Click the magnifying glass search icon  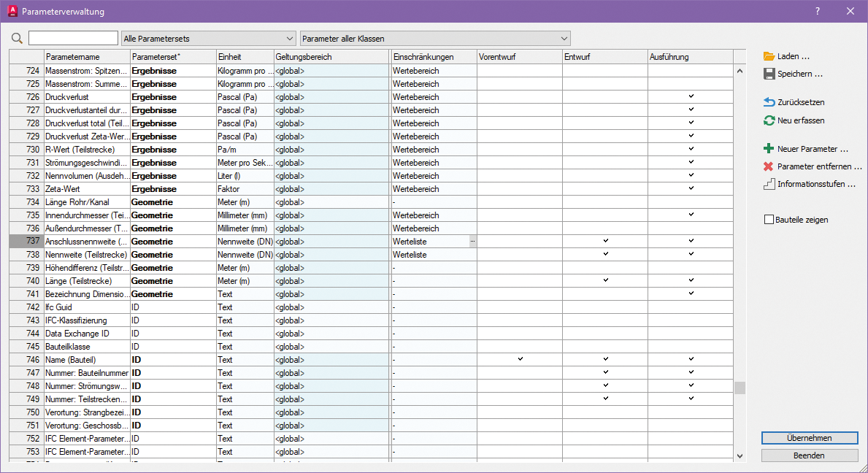click(18, 38)
